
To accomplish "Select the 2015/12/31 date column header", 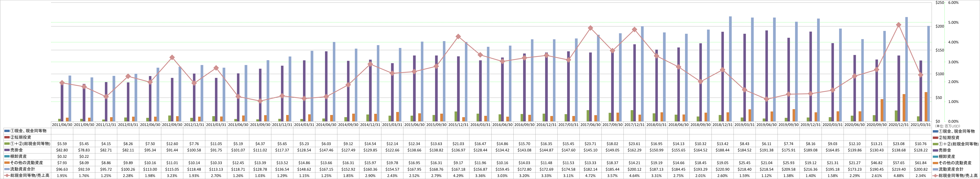I will pyautogui.click(x=459, y=125).
